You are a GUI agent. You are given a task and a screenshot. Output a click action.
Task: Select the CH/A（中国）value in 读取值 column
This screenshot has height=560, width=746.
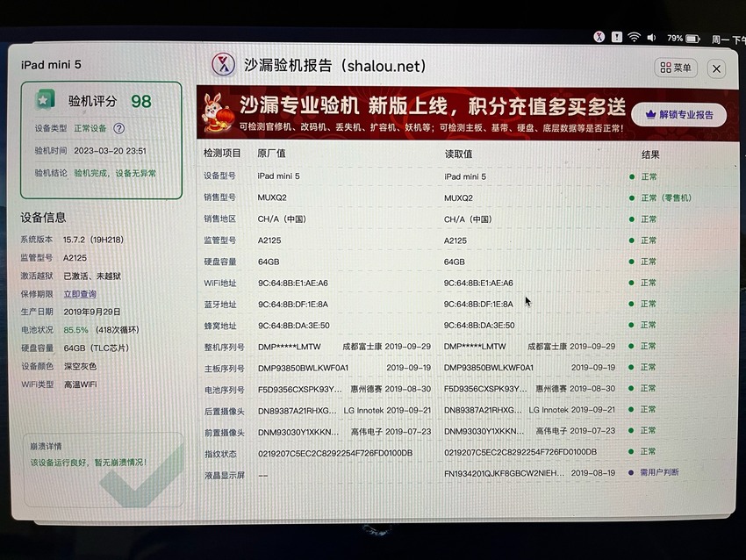(x=468, y=219)
